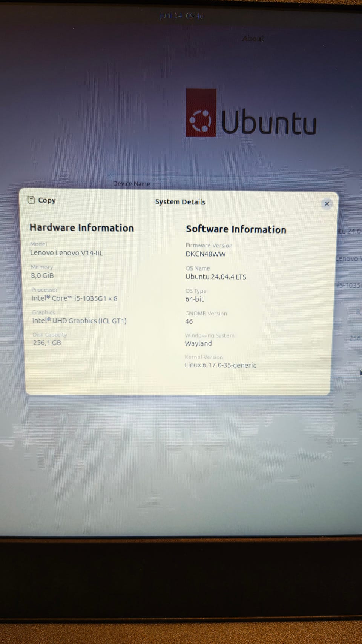Click OS name value Ubuntu 24.04.4 LTS

click(216, 277)
